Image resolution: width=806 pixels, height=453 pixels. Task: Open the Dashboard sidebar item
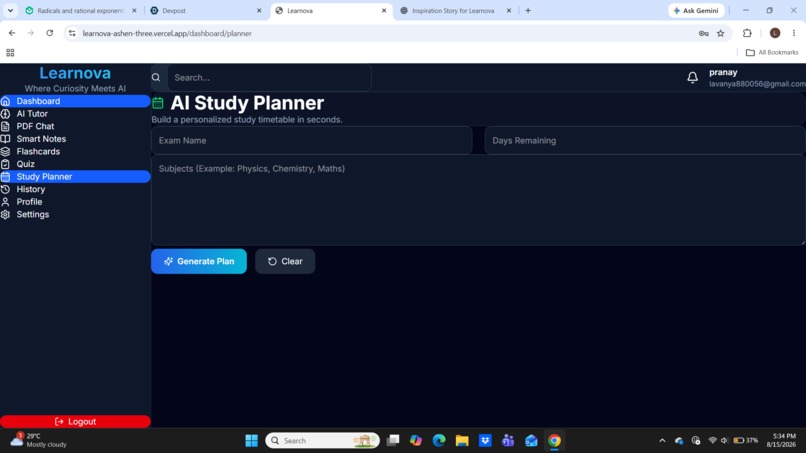[75, 101]
